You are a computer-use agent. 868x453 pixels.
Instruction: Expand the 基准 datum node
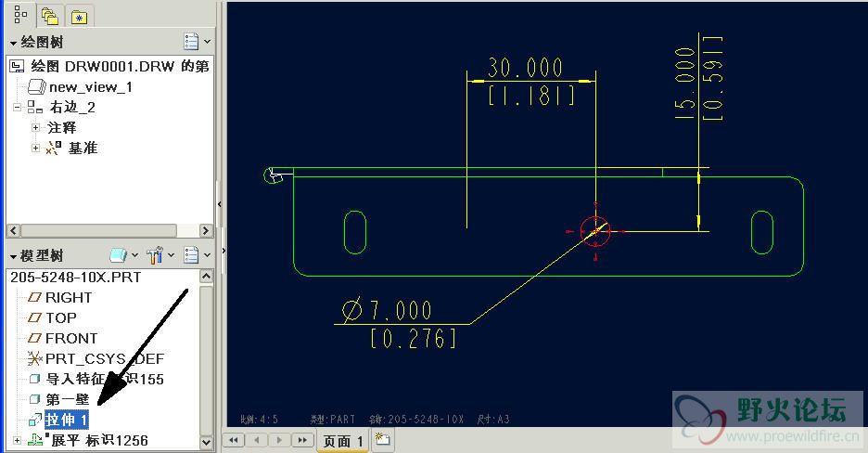tap(36, 148)
